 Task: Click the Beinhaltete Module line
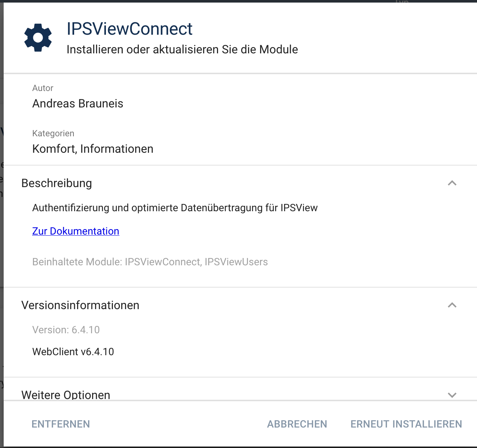coord(150,262)
